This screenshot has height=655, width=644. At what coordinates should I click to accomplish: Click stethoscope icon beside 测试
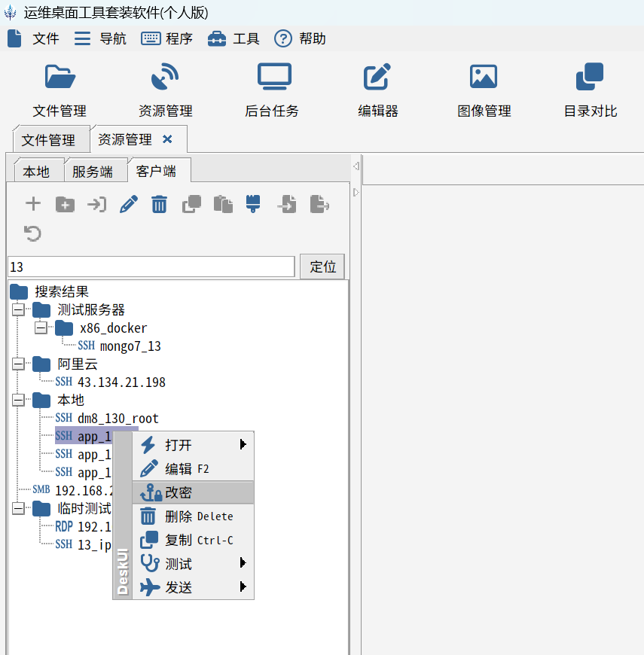pos(150,563)
